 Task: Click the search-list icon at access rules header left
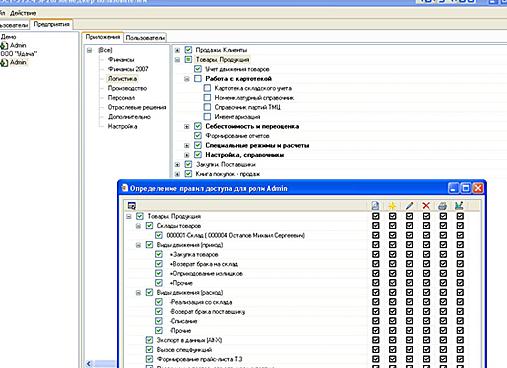[x=132, y=206]
